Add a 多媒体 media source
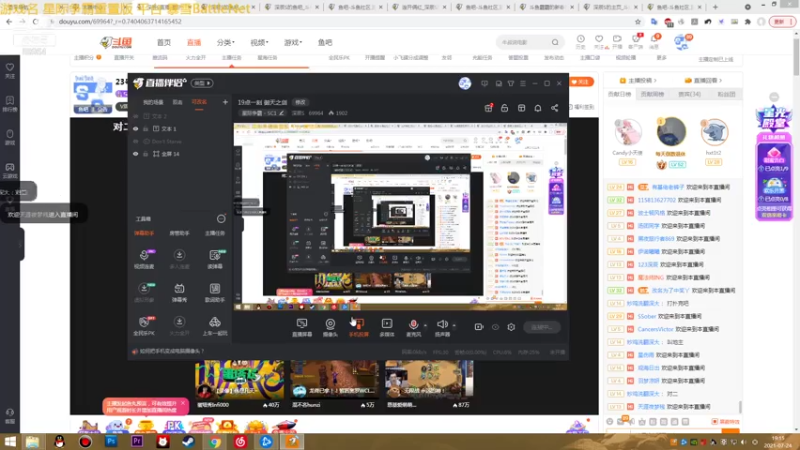Screen dimensions: 800x450 387,327
